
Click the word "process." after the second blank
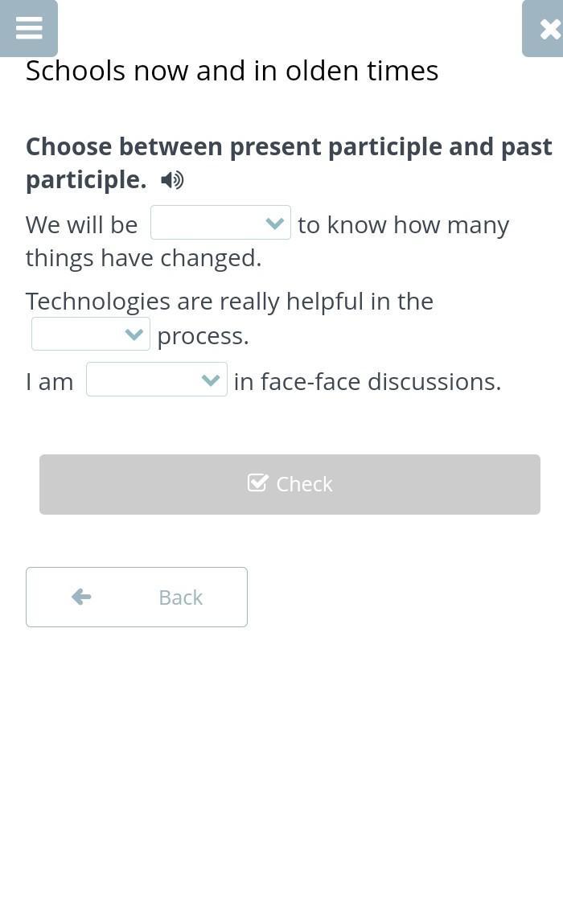(x=203, y=336)
